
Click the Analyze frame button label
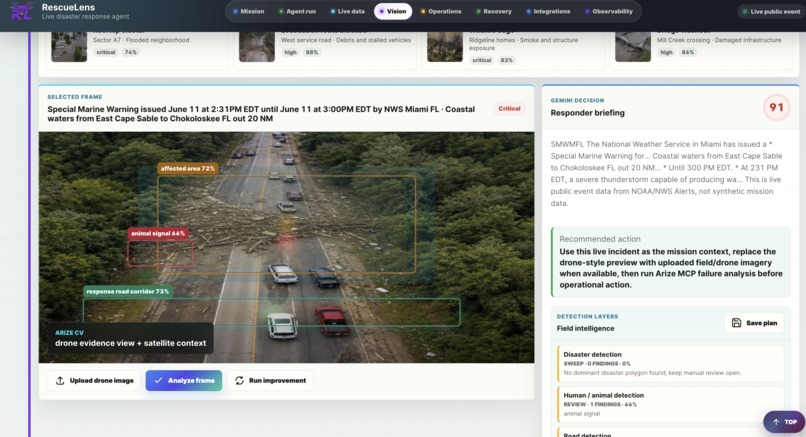pyautogui.click(x=191, y=380)
